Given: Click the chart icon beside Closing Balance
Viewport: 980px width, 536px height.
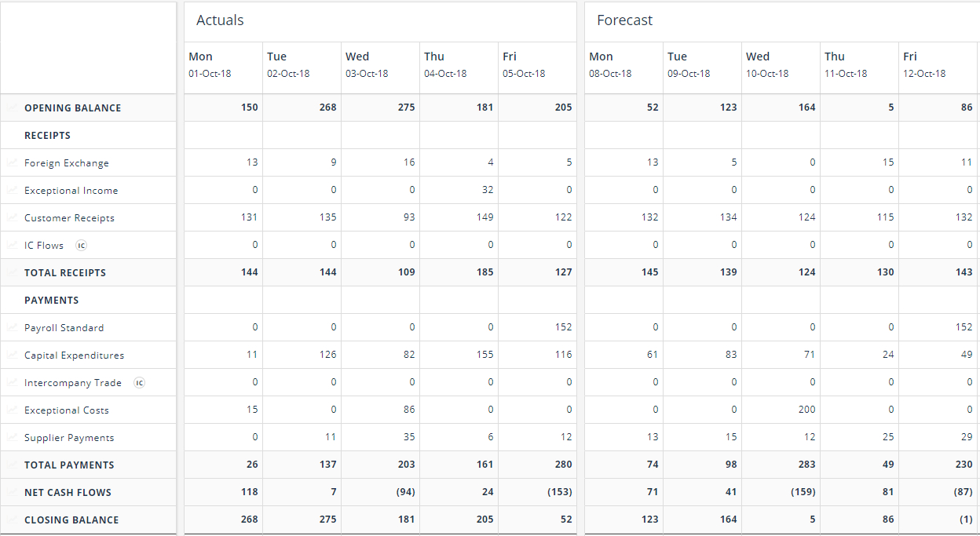Looking at the screenshot, I should 12,520.
